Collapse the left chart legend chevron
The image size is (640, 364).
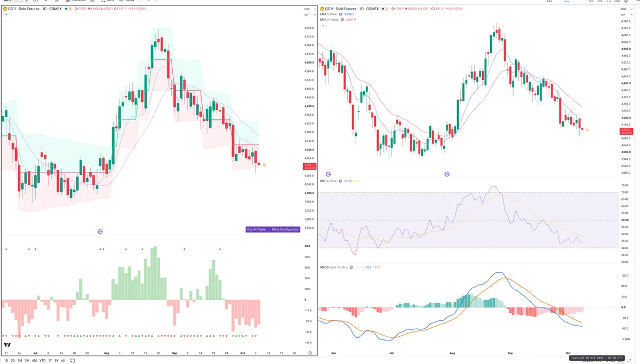6,15
